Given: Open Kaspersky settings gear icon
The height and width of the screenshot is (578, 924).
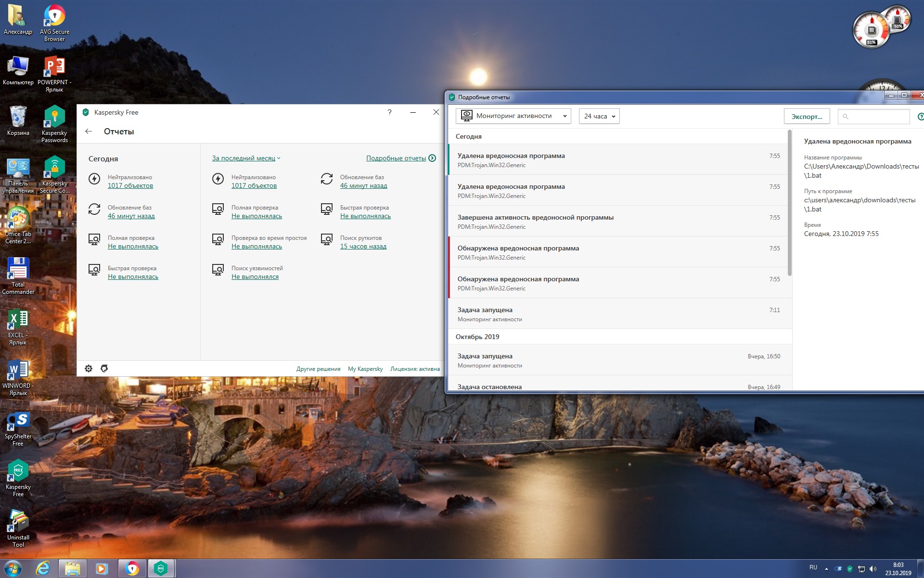Looking at the screenshot, I should 89,368.
